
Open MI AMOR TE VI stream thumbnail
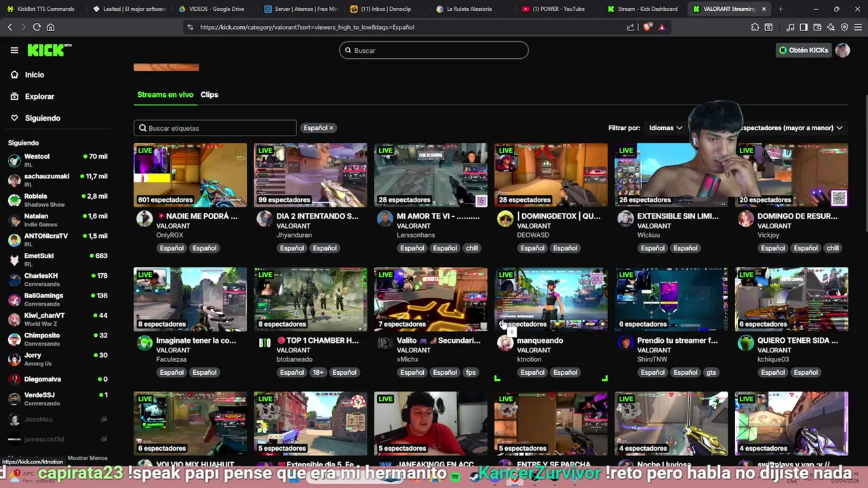click(431, 174)
